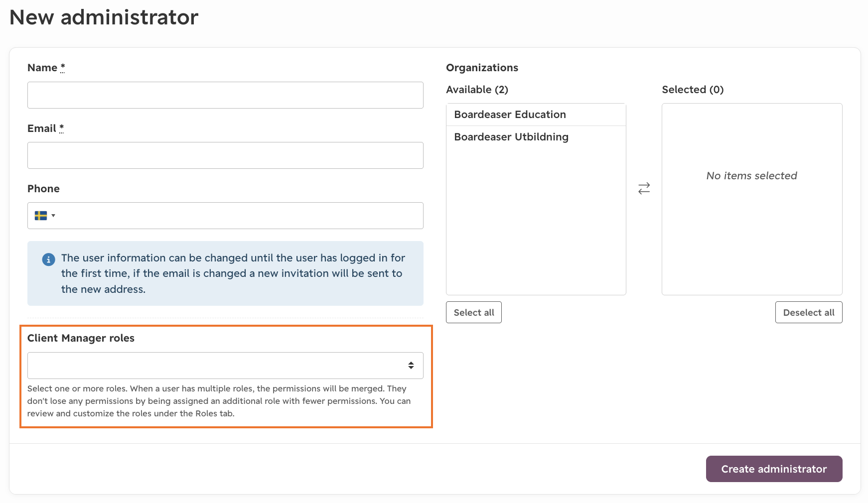
Task: Open the Swedish flag country code dropdown
Action: [x=45, y=216]
